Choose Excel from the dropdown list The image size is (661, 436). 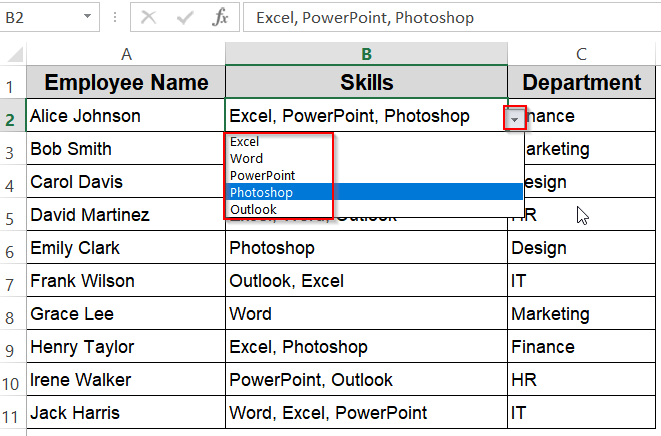click(245, 142)
